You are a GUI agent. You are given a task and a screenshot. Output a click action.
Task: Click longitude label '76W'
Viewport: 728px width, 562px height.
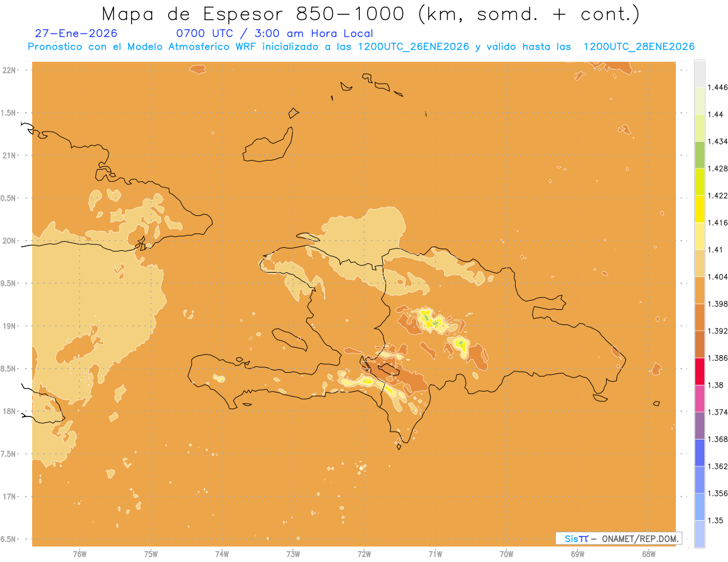[79, 554]
